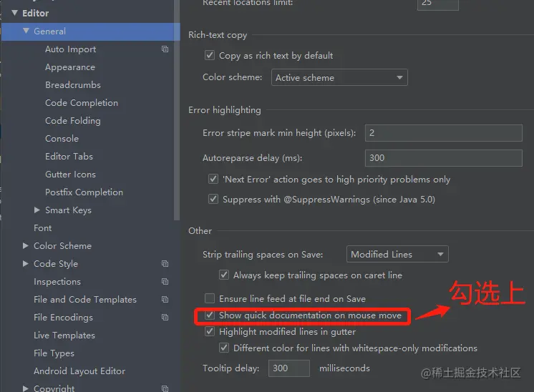The width and height of the screenshot is (534, 392).
Task: Toggle 'Next Error' high priority problems checkbox
Action: [213, 179]
